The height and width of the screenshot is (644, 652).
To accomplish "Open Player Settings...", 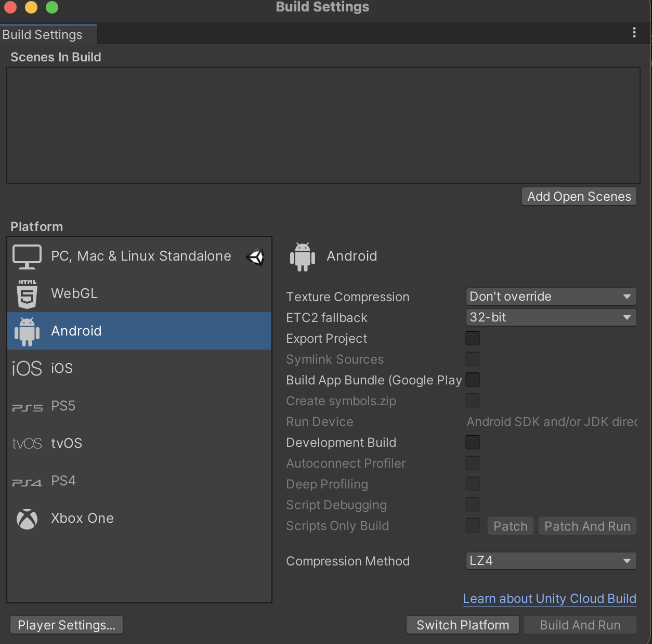I will click(67, 625).
